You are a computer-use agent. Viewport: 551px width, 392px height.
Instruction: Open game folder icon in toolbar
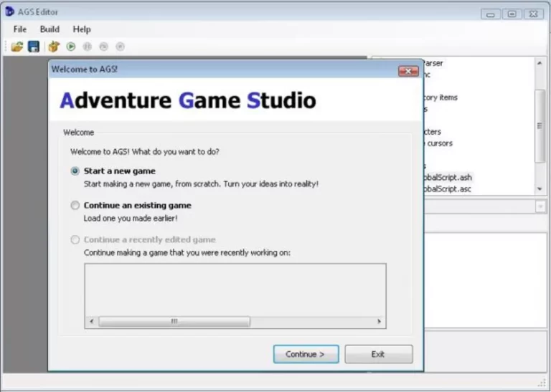click(17, 47)
